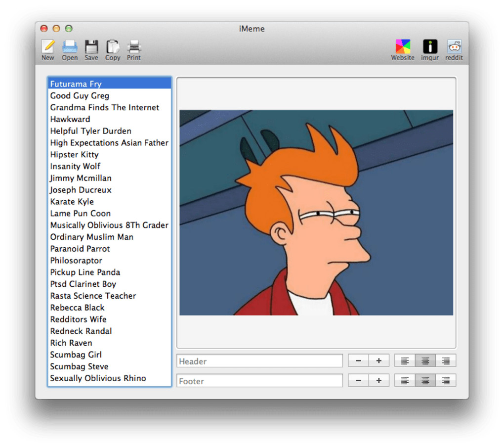
Task: Increase the Footer font size with plus
Action: click(379, 380)
